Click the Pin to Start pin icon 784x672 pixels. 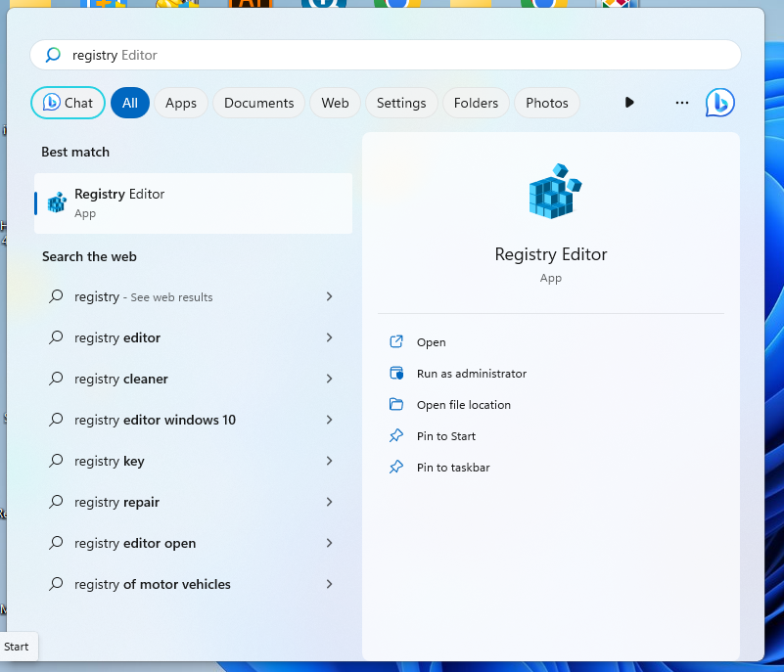point(396,435)
